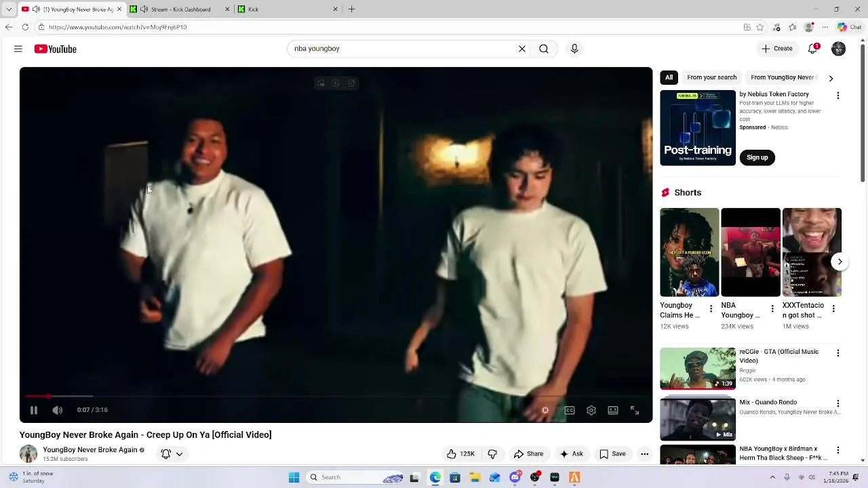Open options for the reGGie - GTA video
868x488 pixels.
pyautogui.click(x=837, y=353)
